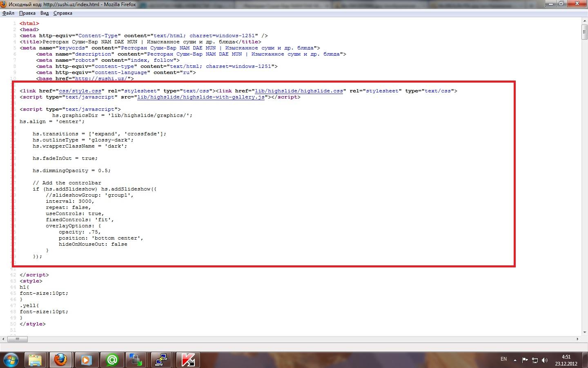The image size is (588, 368).
Task: Click the 'repeat: false,' line
Action: click(69, 207)
